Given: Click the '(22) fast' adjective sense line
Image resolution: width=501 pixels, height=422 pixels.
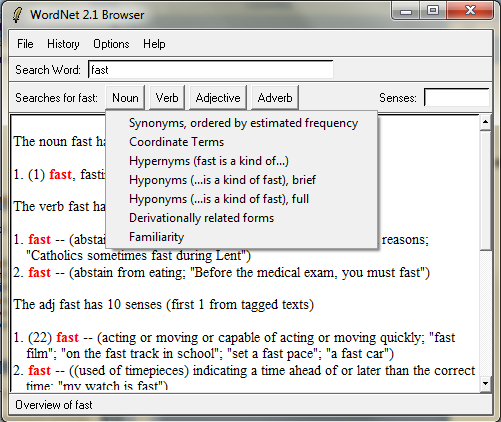Looking at the screenshot, I should tap(234, 337).
